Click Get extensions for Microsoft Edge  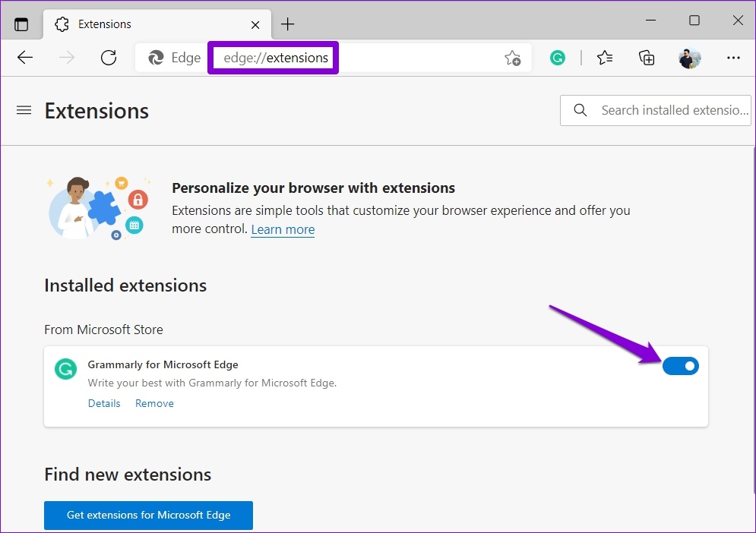click(148, 515)
